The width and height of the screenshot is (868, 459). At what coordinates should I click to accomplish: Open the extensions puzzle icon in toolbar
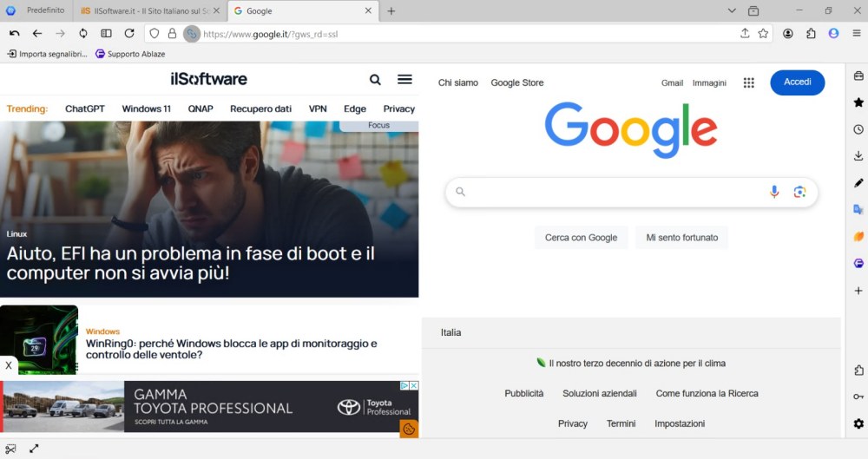click(811, 34)
